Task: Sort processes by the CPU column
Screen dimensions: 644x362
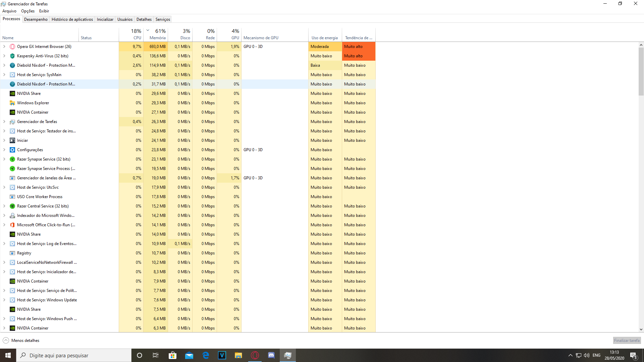Action: [x=131, y=34]
